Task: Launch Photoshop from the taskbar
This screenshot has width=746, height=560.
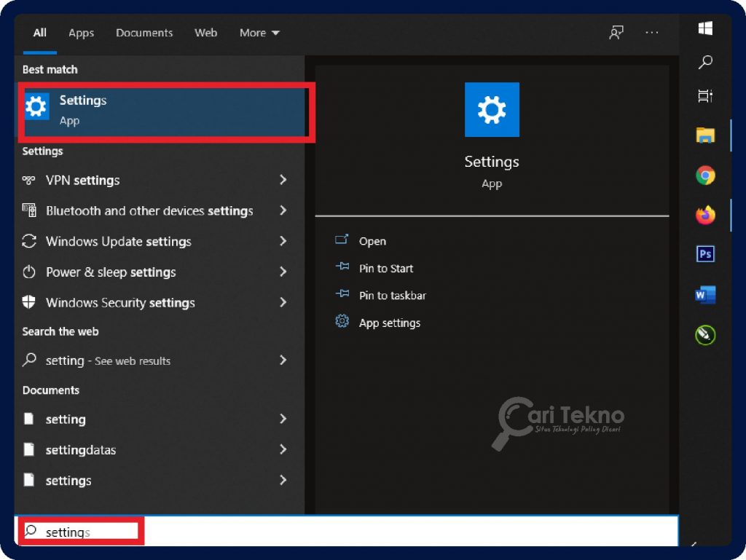Action: click(705, 254)
